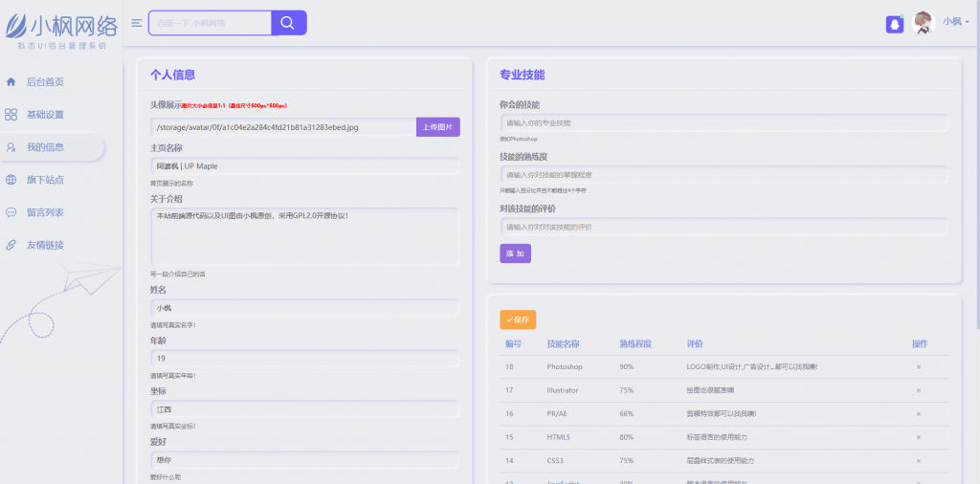Click the 技能的熟练度 input field
980x484 pixels.
click(x=724, y=174)
